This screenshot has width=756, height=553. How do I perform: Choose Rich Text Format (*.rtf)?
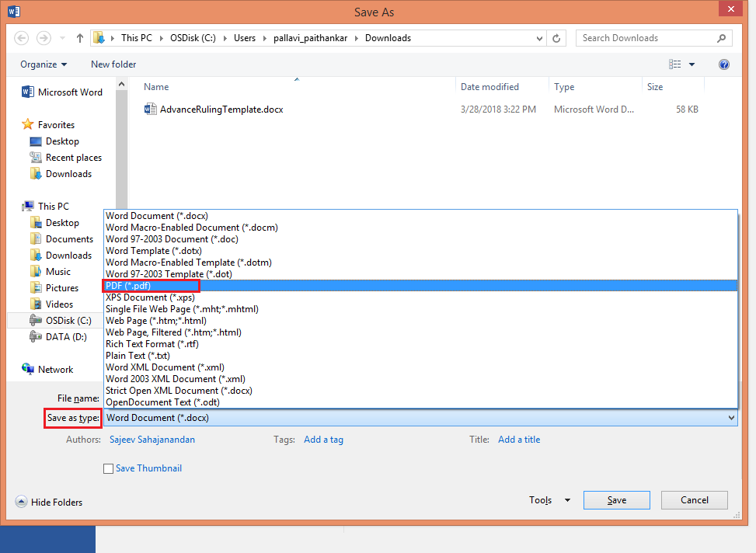coord(420,344)
